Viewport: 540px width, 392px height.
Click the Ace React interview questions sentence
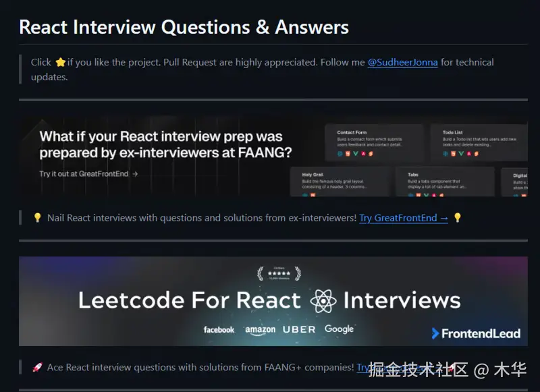click(x=200, y=367)
